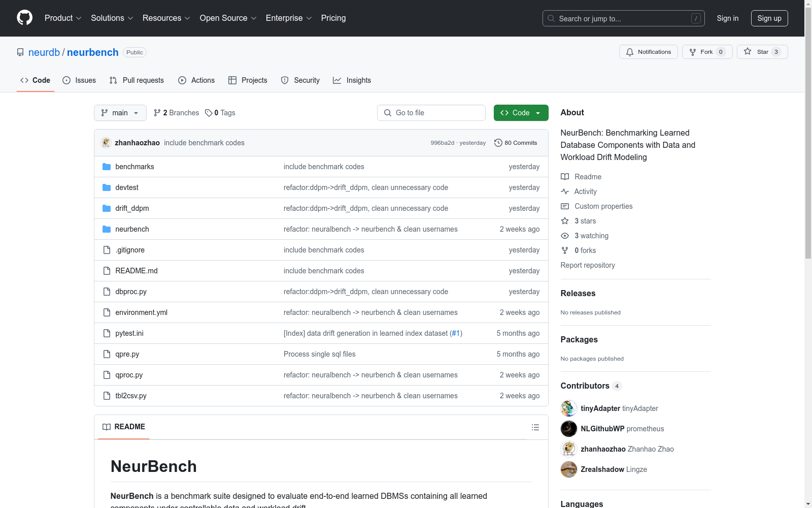The image size is (812, 508).
Task: Open the main branch dropdown
Action: point(120,113)
